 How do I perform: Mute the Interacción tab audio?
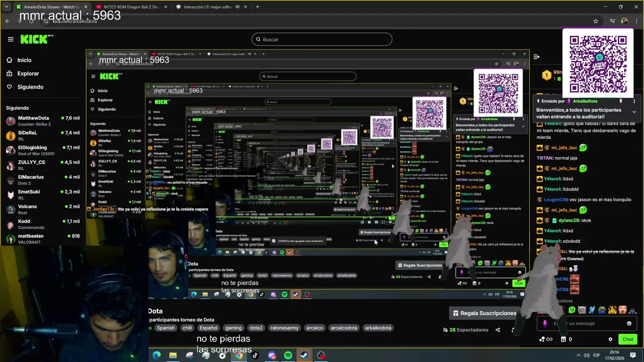click(237, 7)
